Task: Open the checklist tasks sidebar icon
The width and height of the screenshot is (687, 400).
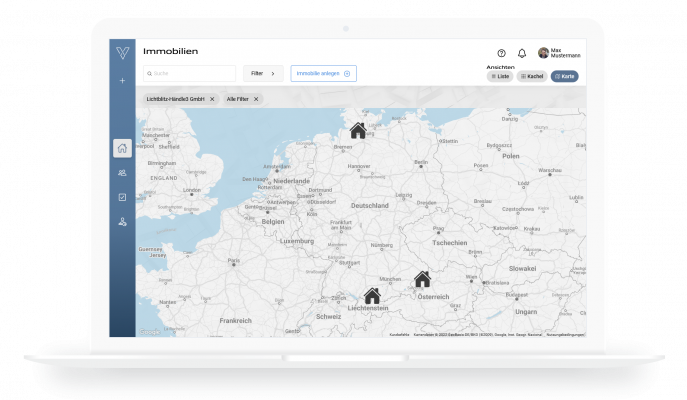Action: (x=122, y=197)
